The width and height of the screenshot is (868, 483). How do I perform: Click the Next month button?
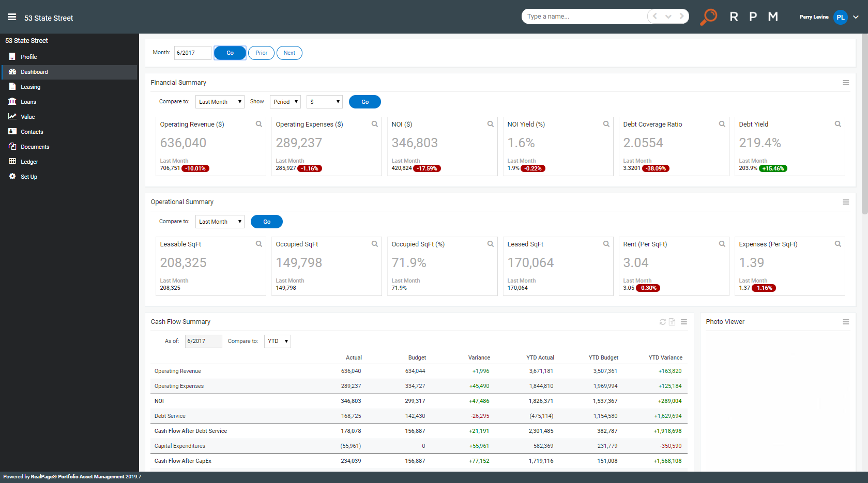[x=290, y=53]
